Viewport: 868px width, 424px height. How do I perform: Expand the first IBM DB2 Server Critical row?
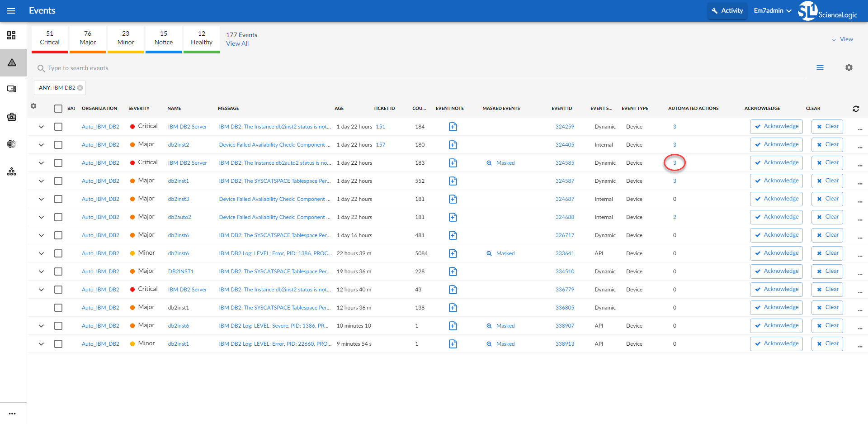(x=41, y=127)
